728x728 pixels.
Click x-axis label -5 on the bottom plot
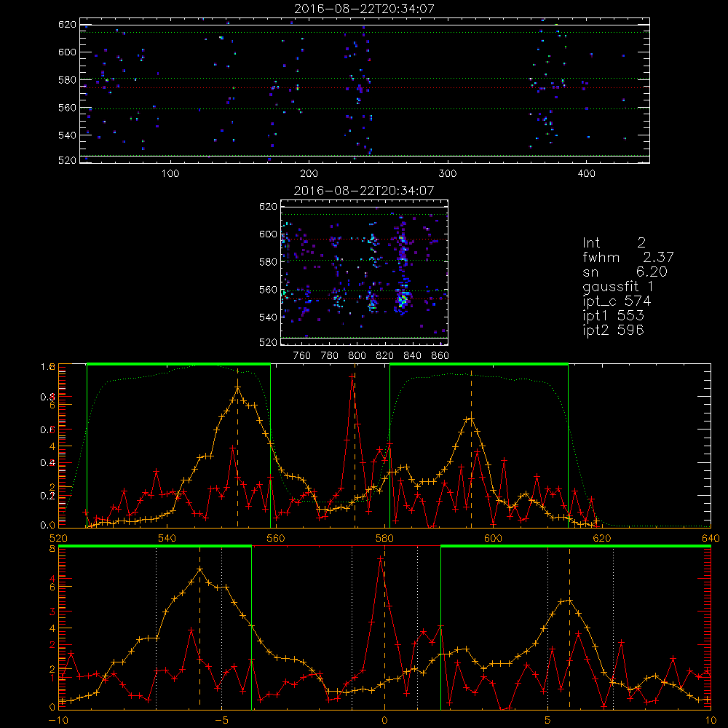point(221,721)
